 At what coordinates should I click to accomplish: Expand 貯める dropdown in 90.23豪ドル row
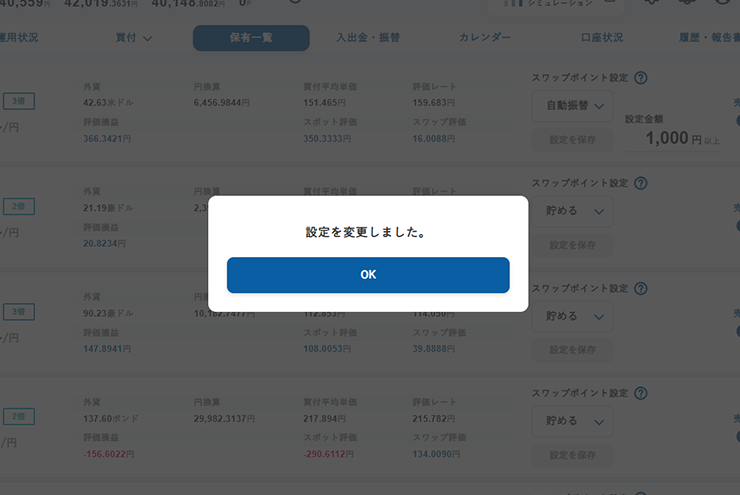click(572, 316)
